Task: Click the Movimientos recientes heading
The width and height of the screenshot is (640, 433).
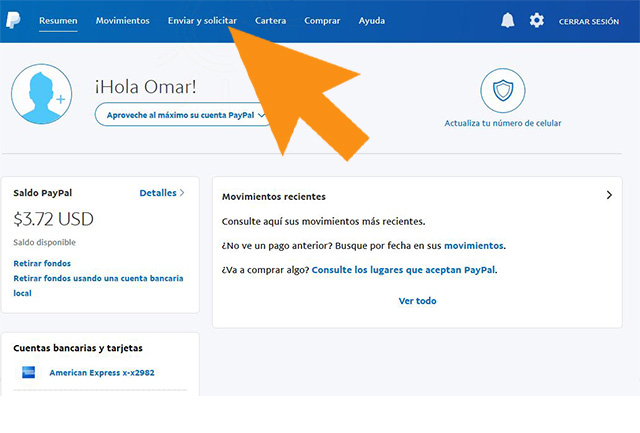Action: pos(273,197)
